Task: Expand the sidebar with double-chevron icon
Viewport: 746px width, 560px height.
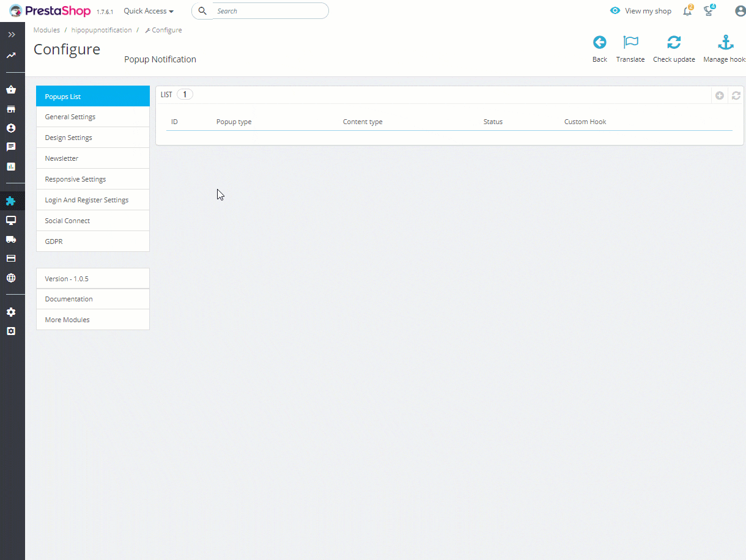Action: click(12, 35)
